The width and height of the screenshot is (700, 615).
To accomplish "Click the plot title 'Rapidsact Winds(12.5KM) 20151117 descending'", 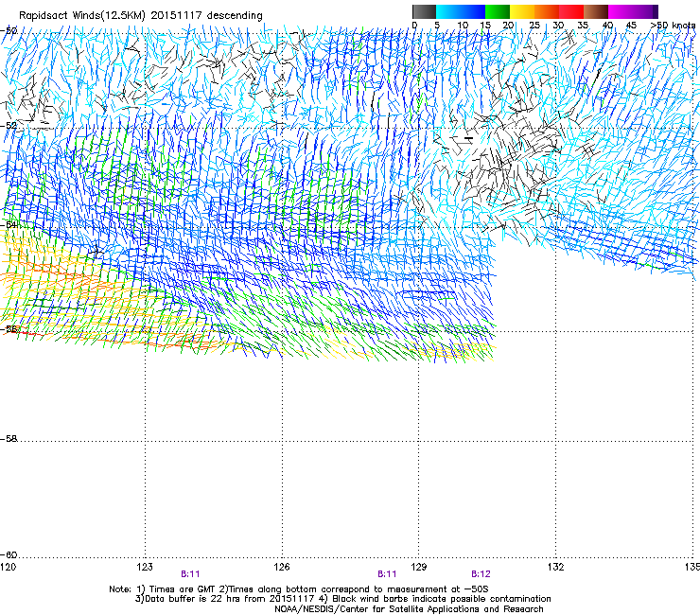I will (141, 16).
